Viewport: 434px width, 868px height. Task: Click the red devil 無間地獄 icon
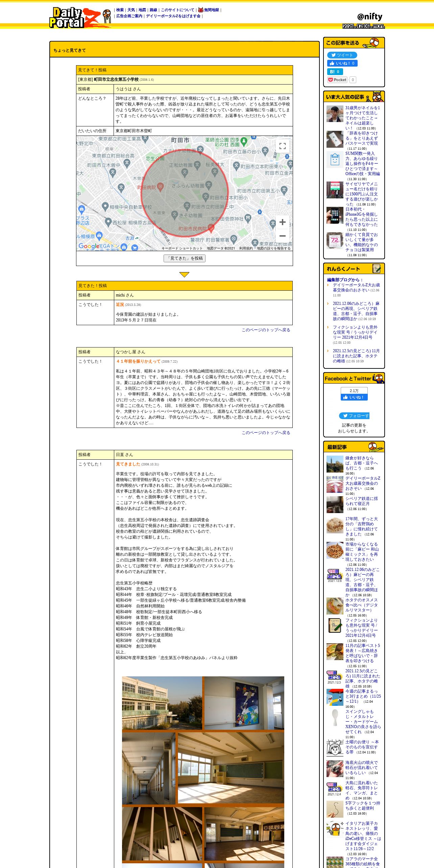point(200,10)
